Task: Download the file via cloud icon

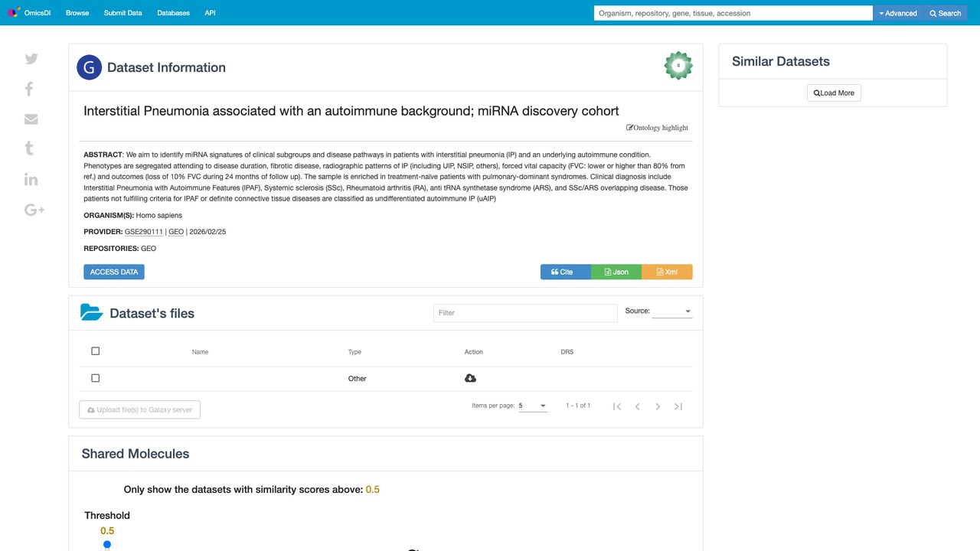Action: (470, 378)
